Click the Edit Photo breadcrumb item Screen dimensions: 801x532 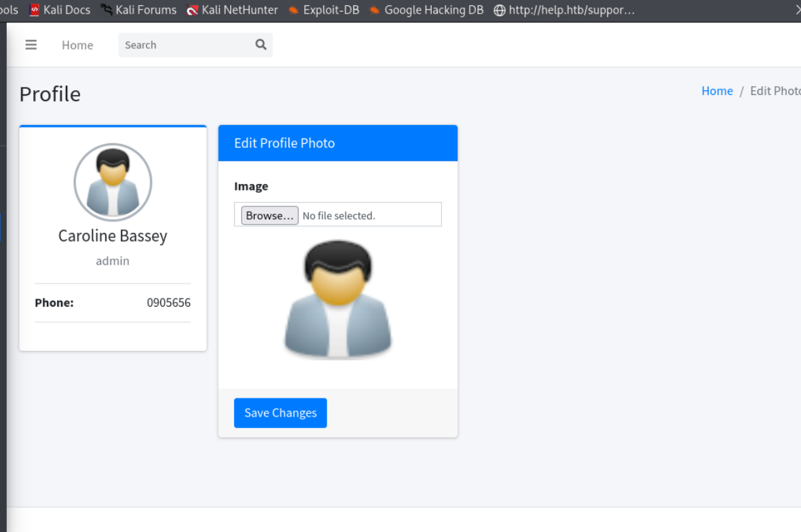tap(775, 91)
